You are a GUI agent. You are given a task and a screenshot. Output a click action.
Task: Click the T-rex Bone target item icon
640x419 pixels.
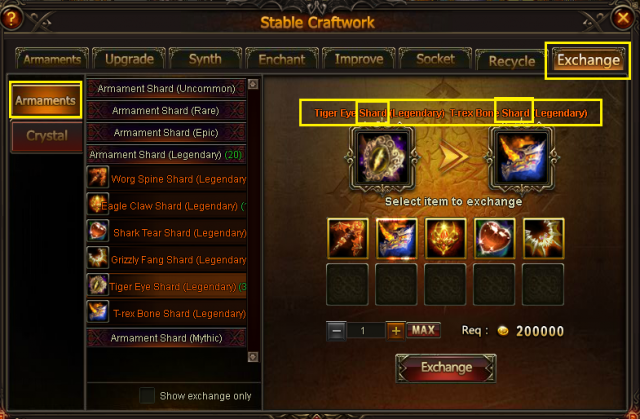tap(522, 158)
